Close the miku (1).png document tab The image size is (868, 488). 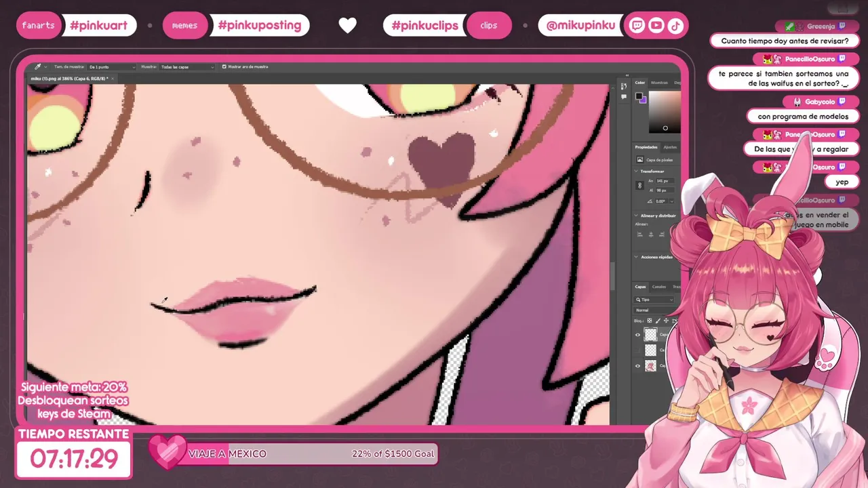[113, 79]
